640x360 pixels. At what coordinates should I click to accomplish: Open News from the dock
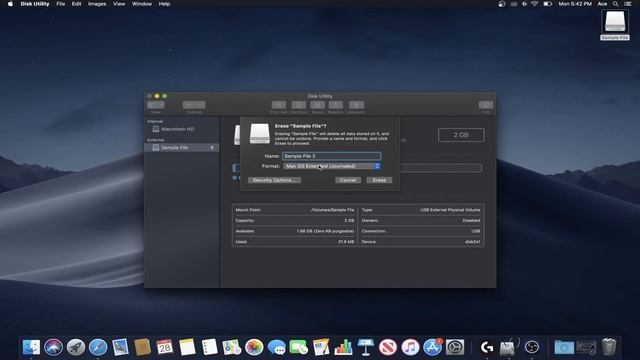(388, 347)
